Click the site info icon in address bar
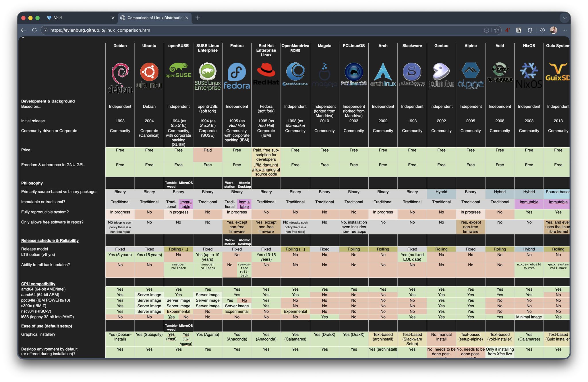The image size is (588, 382). pyautogui.click(x=45, y=30)
